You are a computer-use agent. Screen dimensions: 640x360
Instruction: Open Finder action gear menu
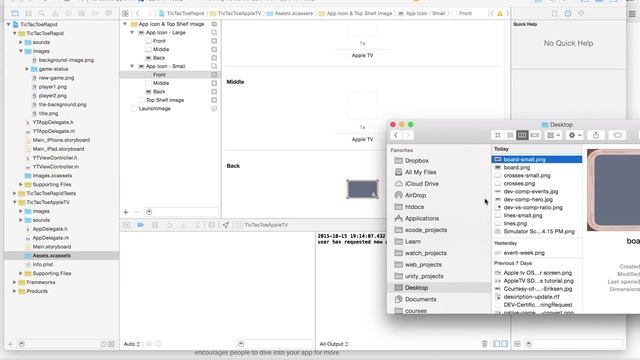(x=575, y=135)
